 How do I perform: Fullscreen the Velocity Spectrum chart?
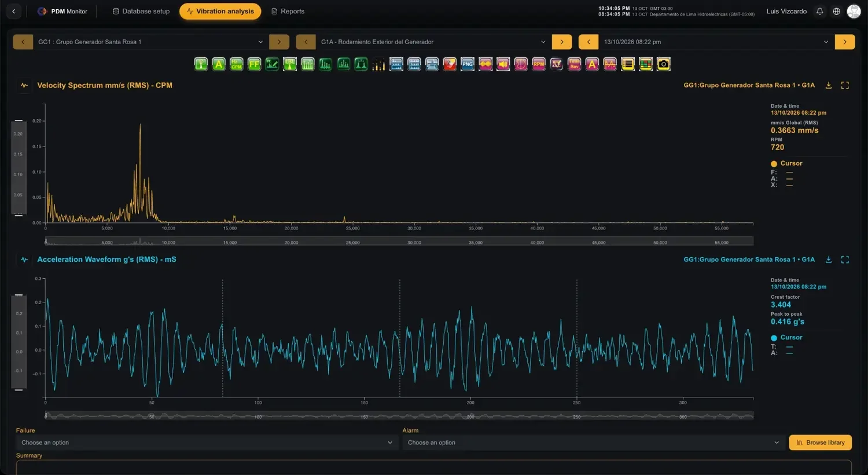click(x=845, y=85)
